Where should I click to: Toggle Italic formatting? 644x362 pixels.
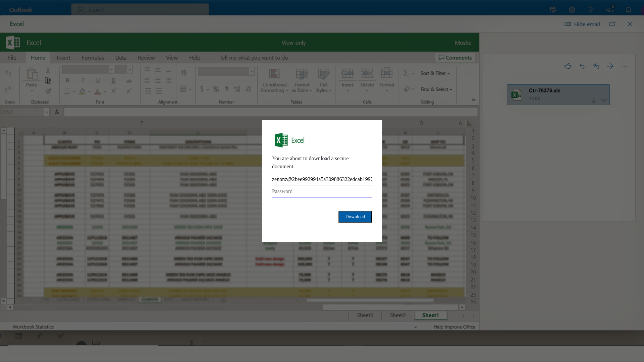pos(83,80)
